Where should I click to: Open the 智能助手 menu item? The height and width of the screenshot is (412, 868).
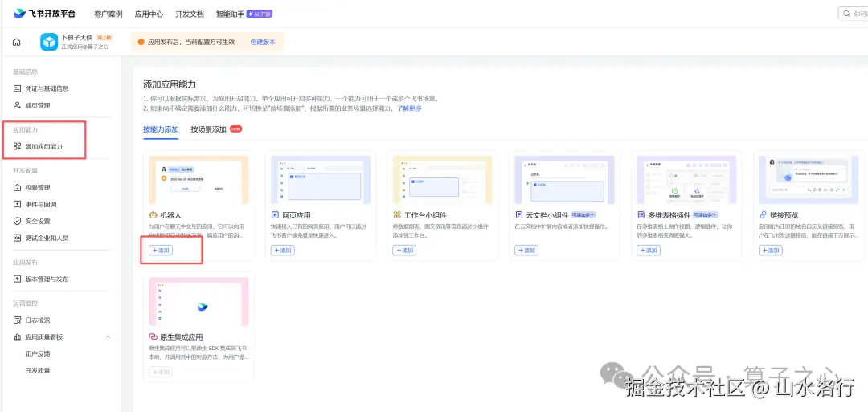(x=231, y=14)
